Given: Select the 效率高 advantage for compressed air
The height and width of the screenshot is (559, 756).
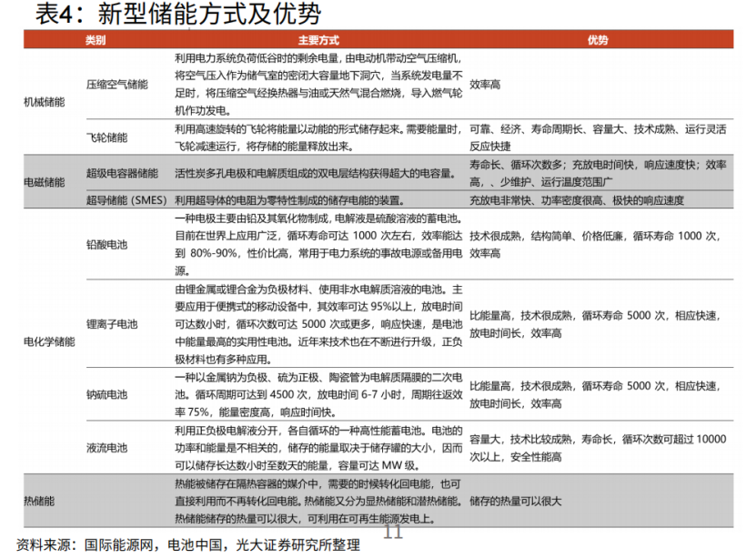Looking at the screenshot, I should pos(485,84).
